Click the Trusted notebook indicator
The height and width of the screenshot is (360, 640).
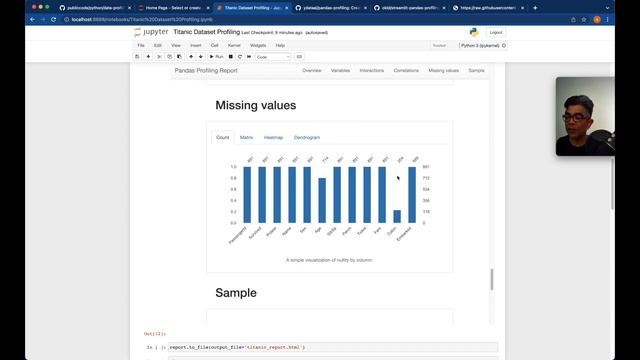click(x=439, y=46)
